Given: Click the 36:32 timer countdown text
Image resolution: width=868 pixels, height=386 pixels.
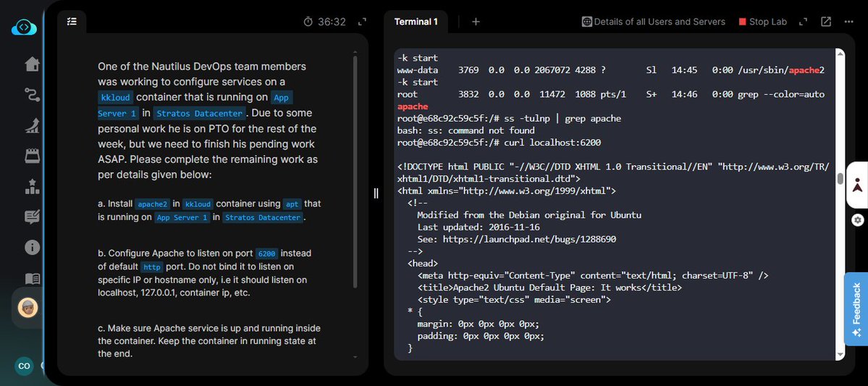Looking at the screenshot, I should (x=332, y=22).
